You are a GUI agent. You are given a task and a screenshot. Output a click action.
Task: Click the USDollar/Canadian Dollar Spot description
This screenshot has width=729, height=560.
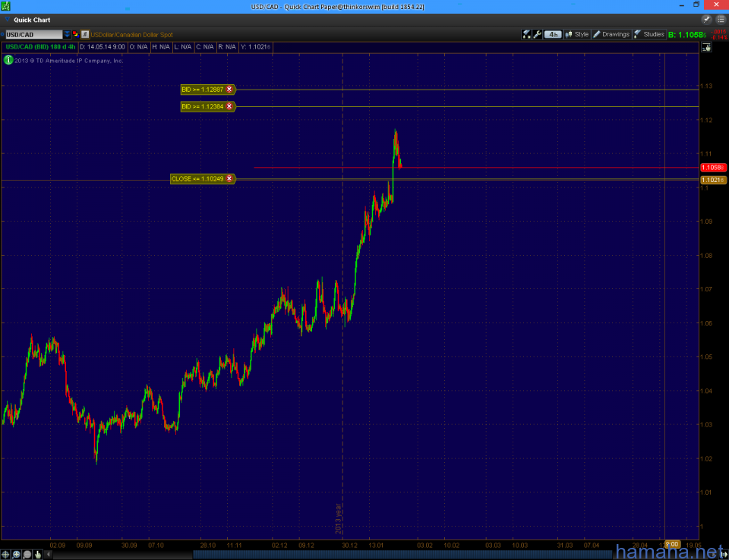click(131, 35)
